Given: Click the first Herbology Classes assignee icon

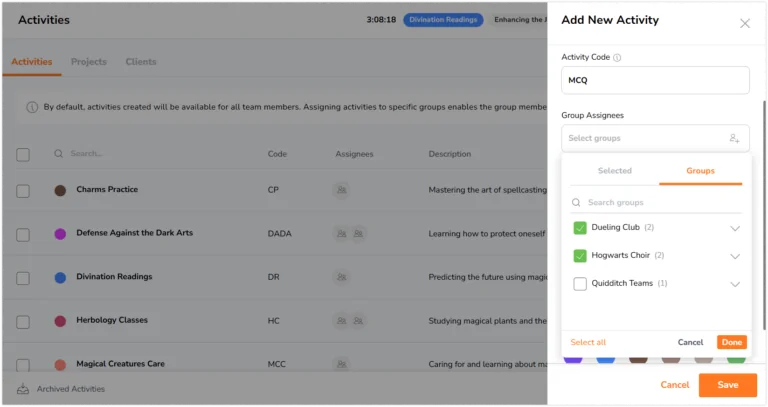Looking at the screenshot, I should tap(341, 321).
